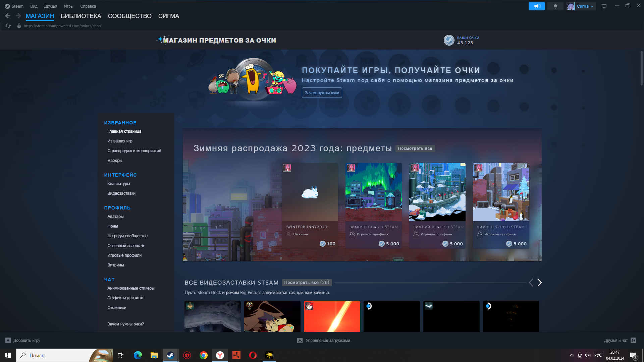Image resolution: width=644 pixels, height=362 pixels.
Task: Open the Игры menu
Action: coord(69,6)
